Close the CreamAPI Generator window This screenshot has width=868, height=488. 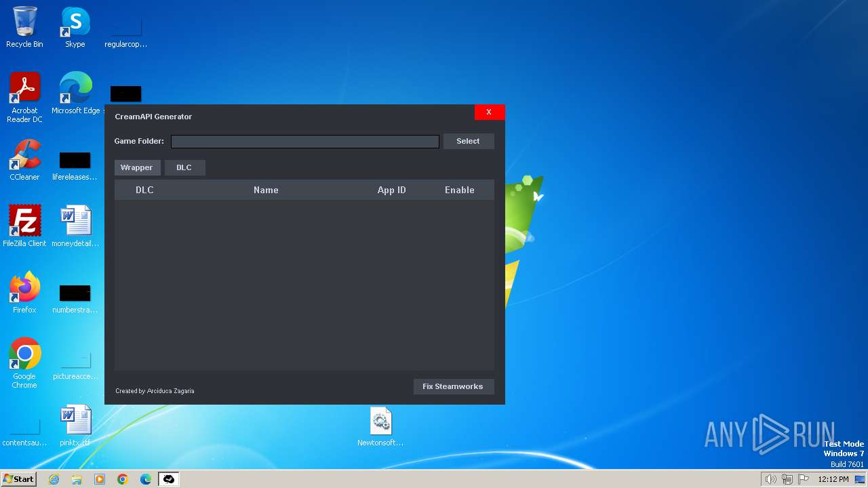489,113
